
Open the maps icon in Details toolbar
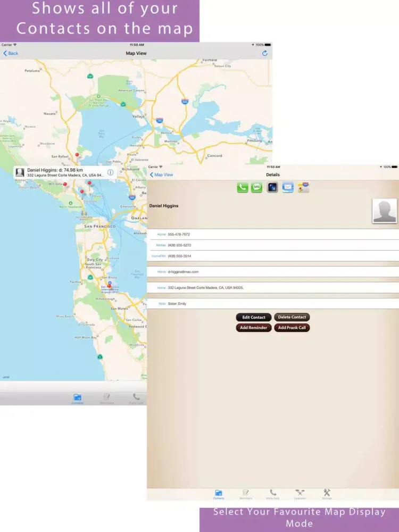[x=303, y=187]
